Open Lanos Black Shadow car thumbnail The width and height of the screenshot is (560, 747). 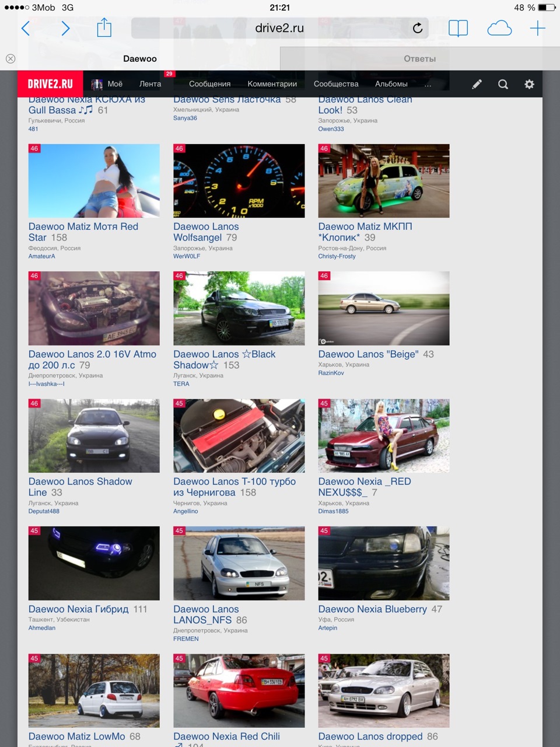click(x=239, y=308)
